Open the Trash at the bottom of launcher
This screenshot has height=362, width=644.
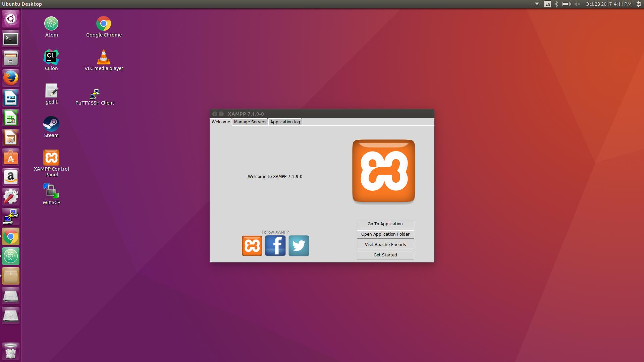click(11, 351)
